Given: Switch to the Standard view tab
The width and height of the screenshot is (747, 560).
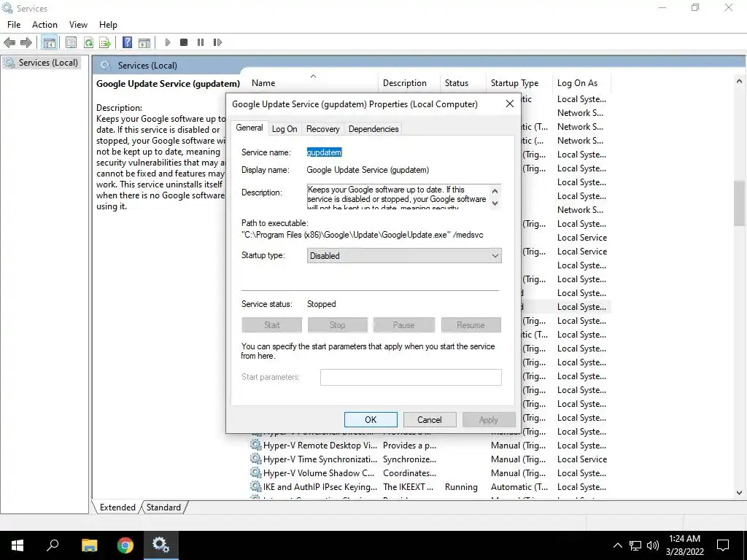Looking at the screenshot, I should coord(163,507).
